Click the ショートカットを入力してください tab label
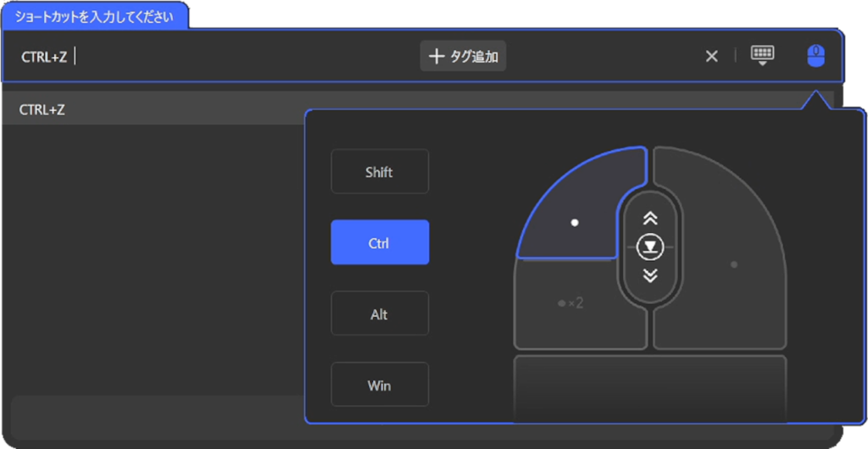Image resolution: width=868 pixels, height=449 pixels. 95,16
